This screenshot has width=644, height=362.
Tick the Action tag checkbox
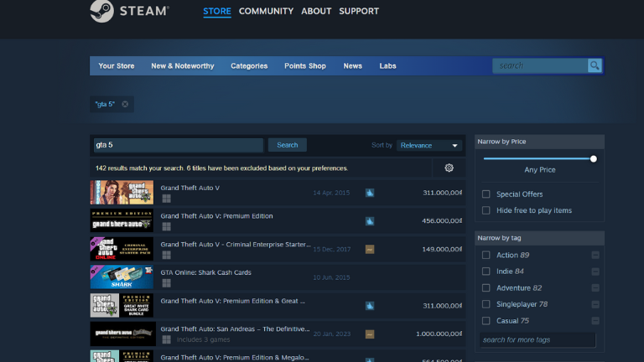[x=486, y=256]
